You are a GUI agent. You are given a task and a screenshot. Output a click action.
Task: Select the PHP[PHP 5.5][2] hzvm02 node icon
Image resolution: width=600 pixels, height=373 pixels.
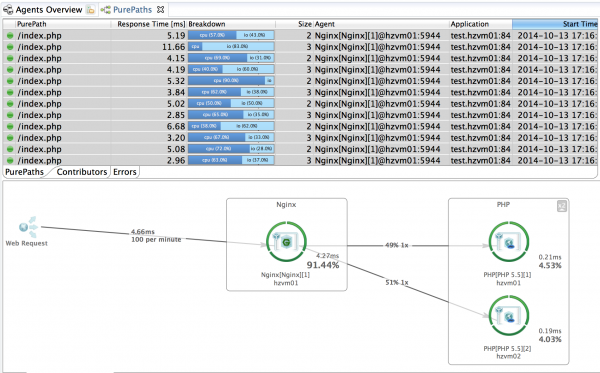click(x=509, y=316)
